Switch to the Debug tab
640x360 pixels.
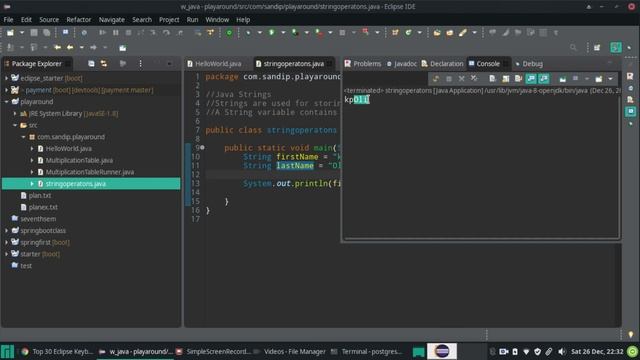pos(529,64)
